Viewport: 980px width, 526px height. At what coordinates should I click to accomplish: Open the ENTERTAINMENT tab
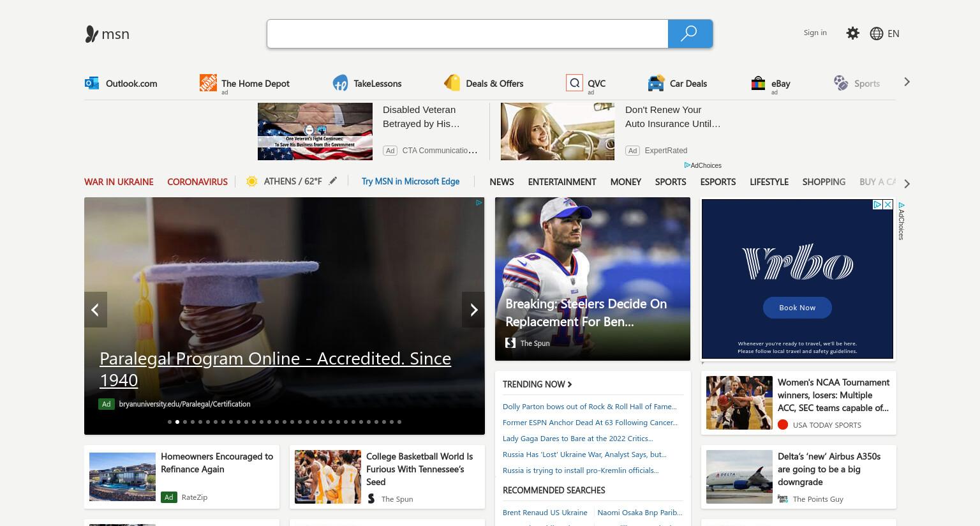[562, 182]
